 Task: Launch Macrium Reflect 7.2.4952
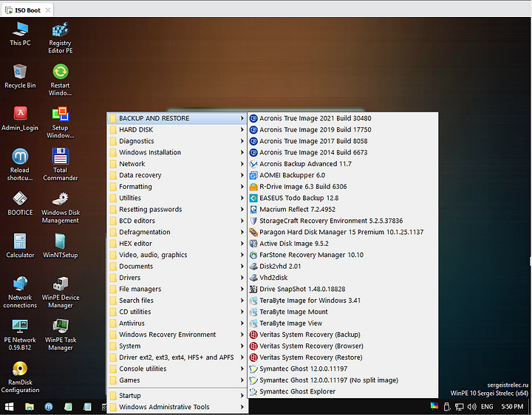(x=343, y=210)
